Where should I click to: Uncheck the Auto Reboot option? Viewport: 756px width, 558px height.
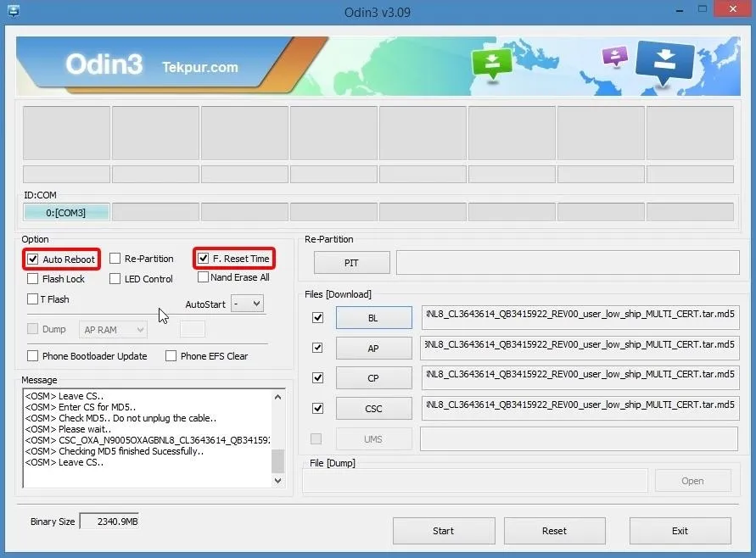tap(33, 259)
